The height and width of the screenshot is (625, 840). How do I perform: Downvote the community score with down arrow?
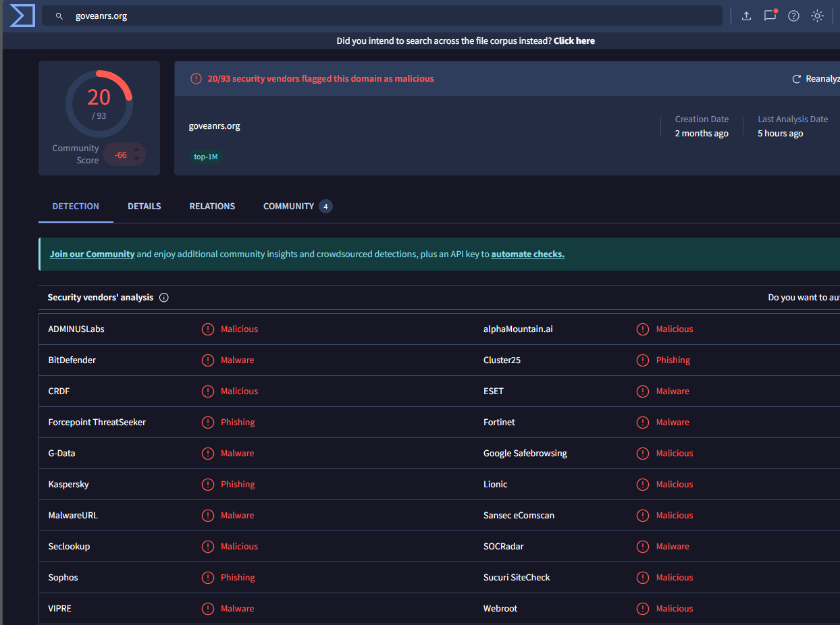(x=136, y=159)
